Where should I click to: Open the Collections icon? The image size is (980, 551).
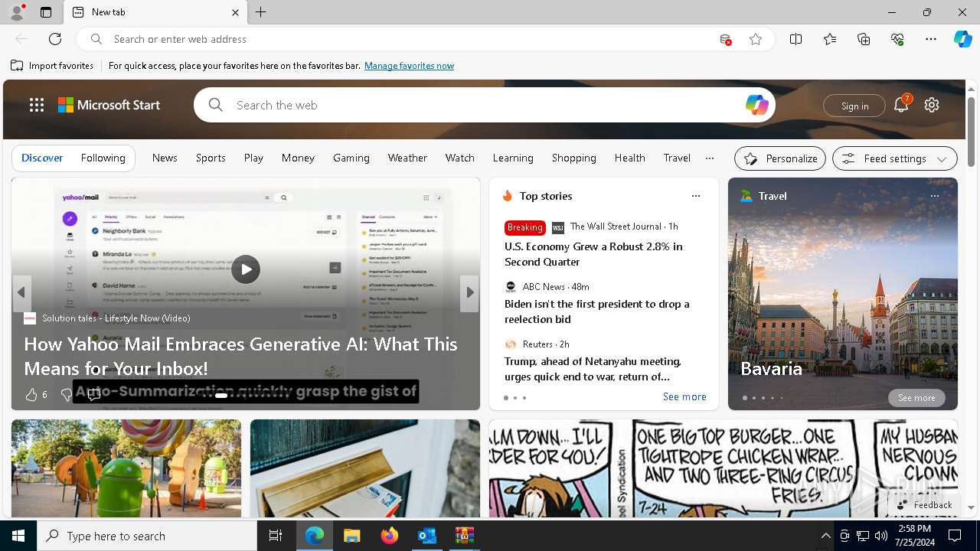864,39
